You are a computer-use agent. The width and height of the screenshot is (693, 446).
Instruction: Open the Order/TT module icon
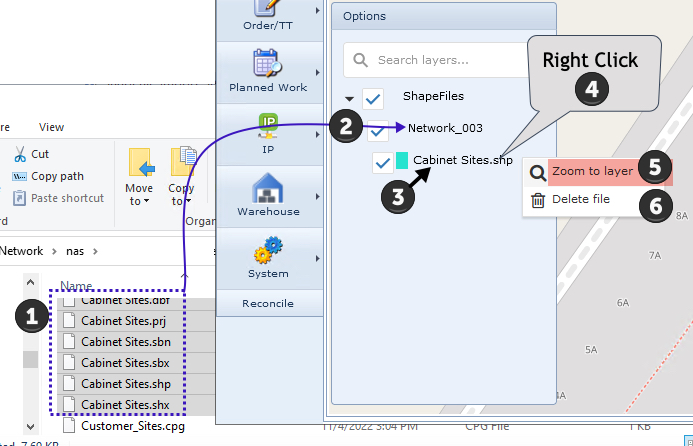tap(266, 8)
